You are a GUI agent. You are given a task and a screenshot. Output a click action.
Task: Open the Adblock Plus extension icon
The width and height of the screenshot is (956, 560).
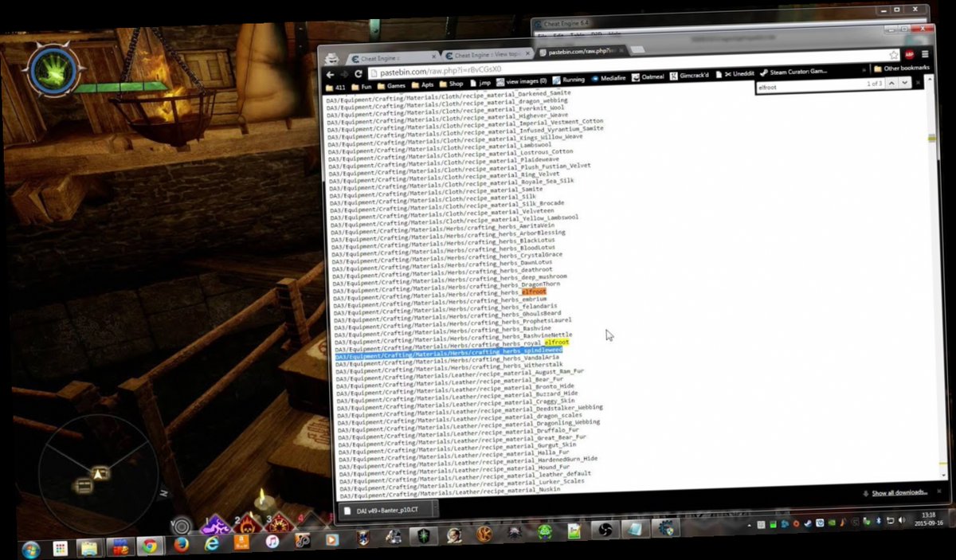(909, 55)
